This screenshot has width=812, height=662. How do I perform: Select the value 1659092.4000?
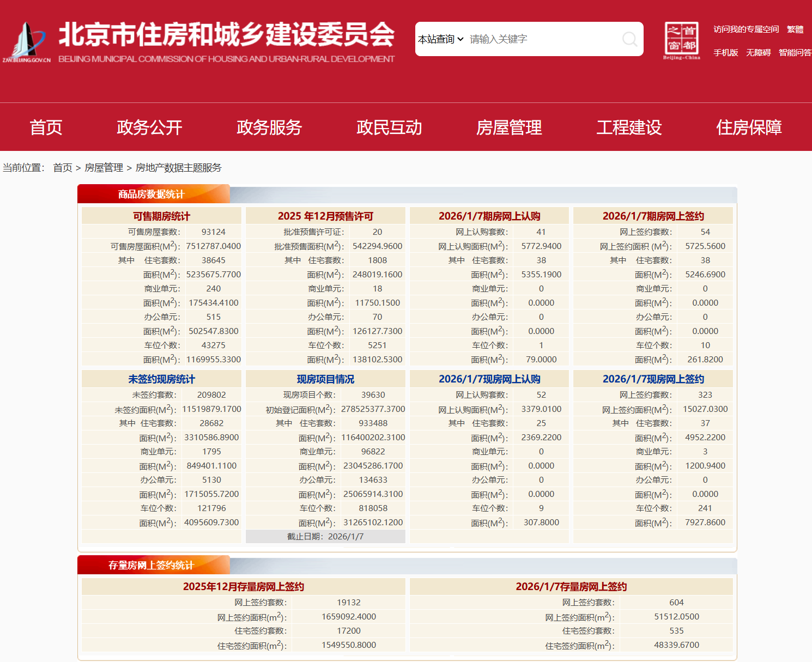(x=349, y=617)
